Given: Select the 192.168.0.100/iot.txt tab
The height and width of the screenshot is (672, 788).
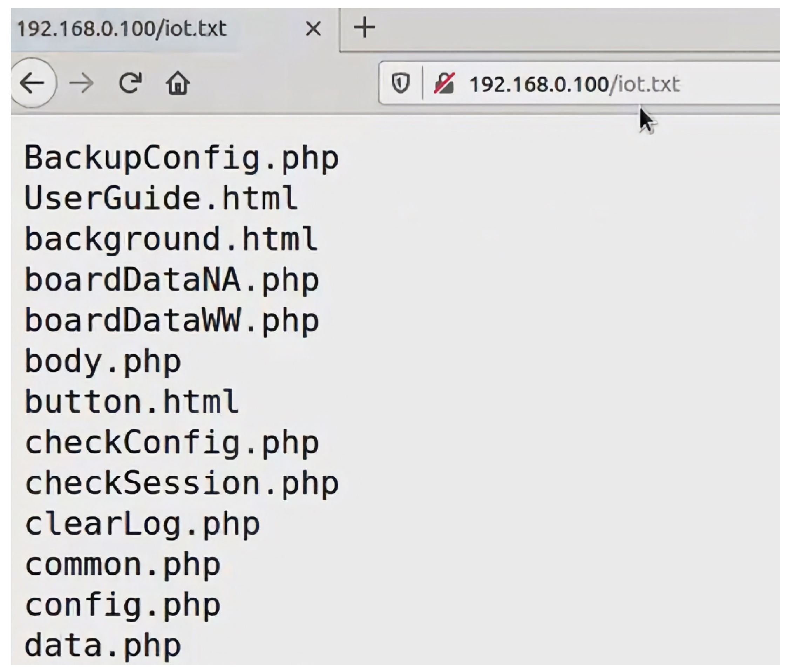Looking at the screenshot, I should (122, 29).
